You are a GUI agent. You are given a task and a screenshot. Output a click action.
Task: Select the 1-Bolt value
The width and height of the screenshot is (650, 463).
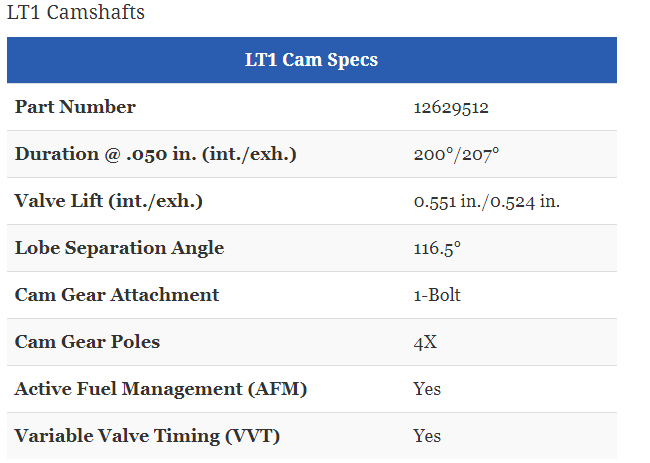(437, 296)
